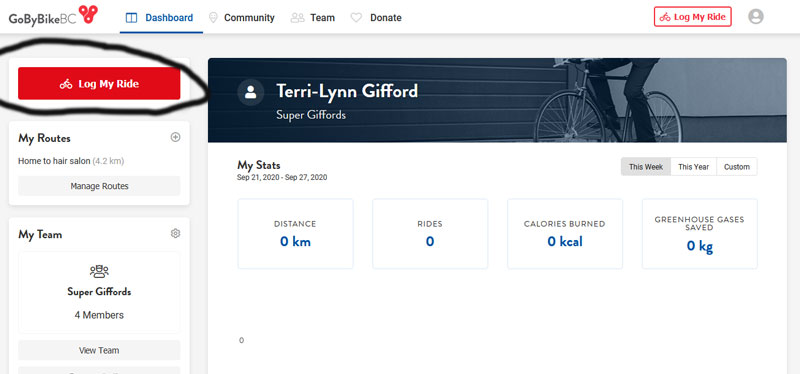Screen dimensions: 800x374
Task: Open the user account avatar icon
Action: 756,17
